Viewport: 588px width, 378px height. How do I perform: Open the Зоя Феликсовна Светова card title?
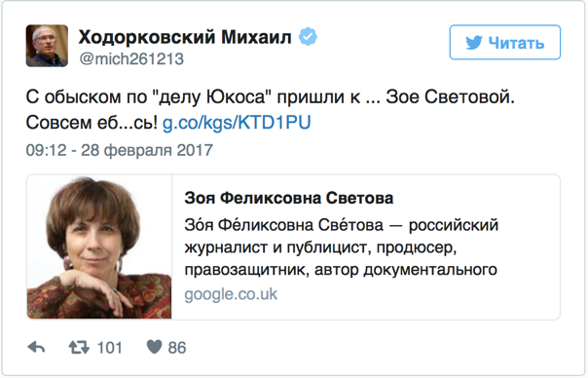pos(289,198)
